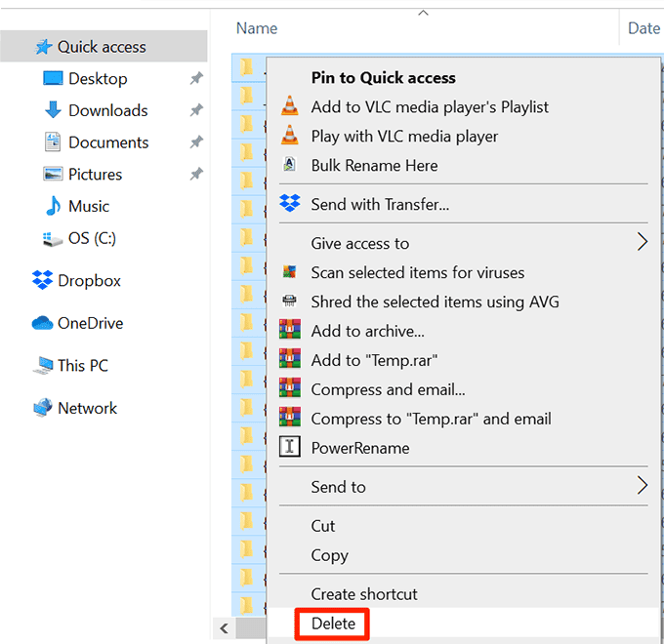Expand the Give access to submenu arrow
This screenshot has width=664, height=644.
click(x=642, y=243)
